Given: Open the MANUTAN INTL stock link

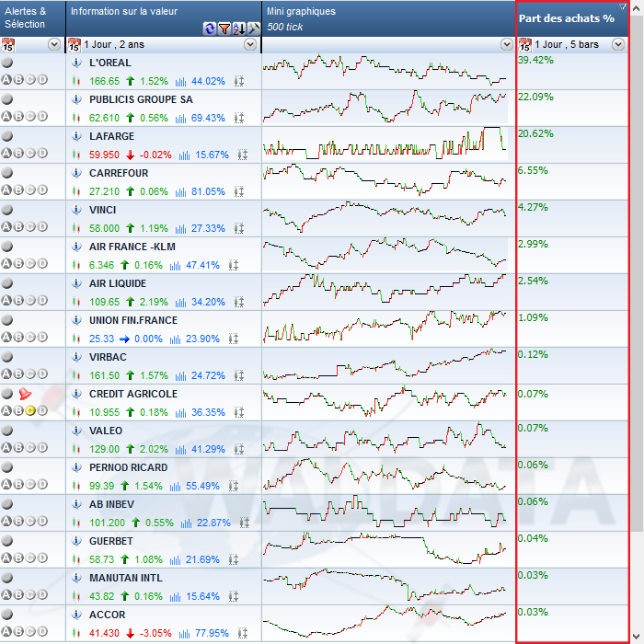Looking at the screenshot, I should pos(126,578).
